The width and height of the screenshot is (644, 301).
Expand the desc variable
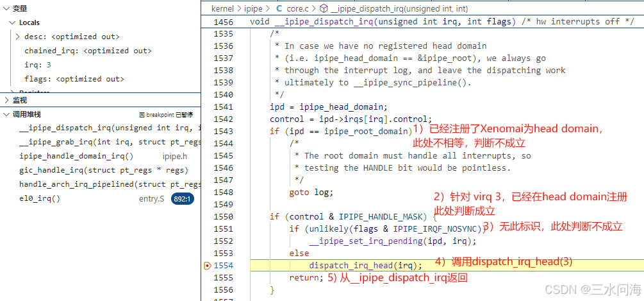click(18, 37)
